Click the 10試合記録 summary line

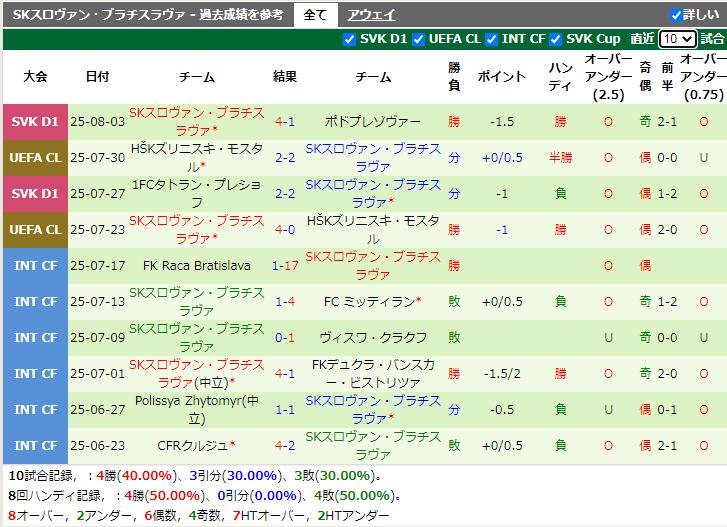[195, 476]
